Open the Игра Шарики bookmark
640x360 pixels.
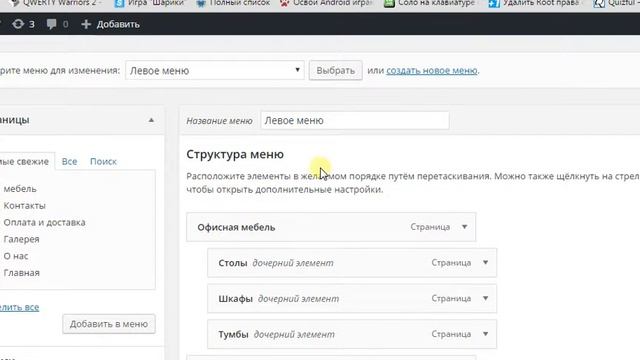(151, 3)
